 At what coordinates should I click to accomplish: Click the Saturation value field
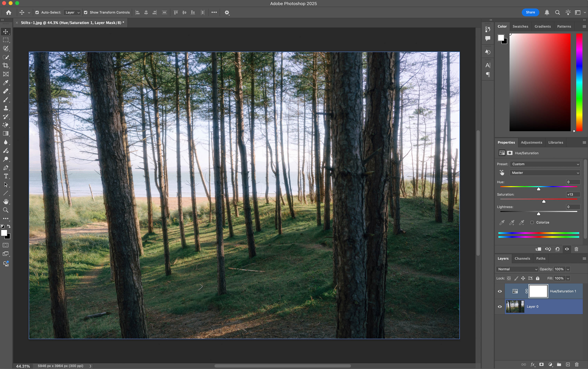pyautogui.click(x=573, y=195)
